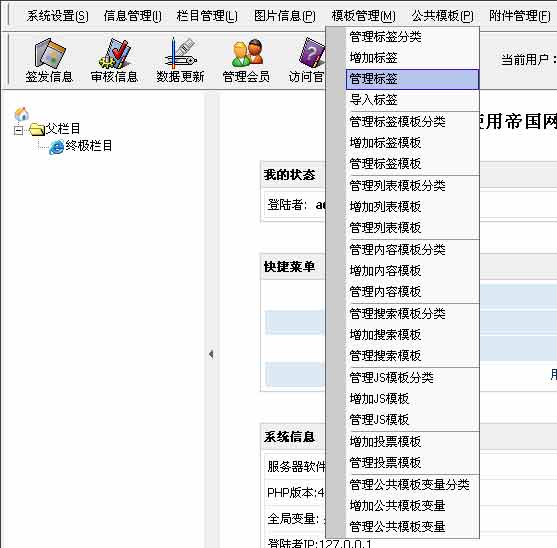
Task: Collapse the 父栏目 tree node
Action: pos(18,130)
